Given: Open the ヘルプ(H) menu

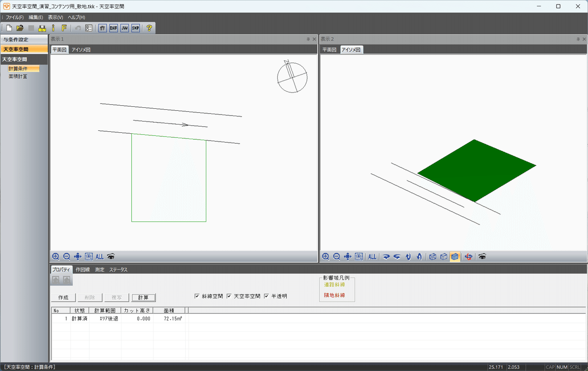Looking at the screenshot, I should click(76, 17).
